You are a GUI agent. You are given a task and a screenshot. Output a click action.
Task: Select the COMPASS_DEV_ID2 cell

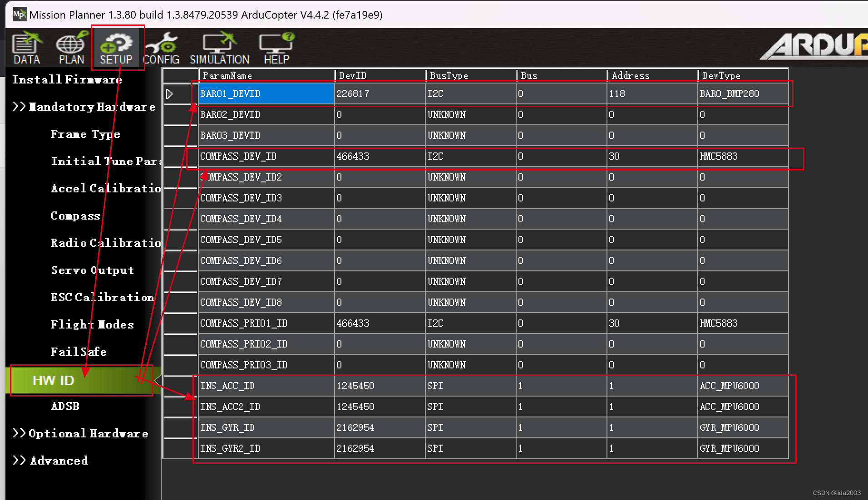click(x=266, y=177)
